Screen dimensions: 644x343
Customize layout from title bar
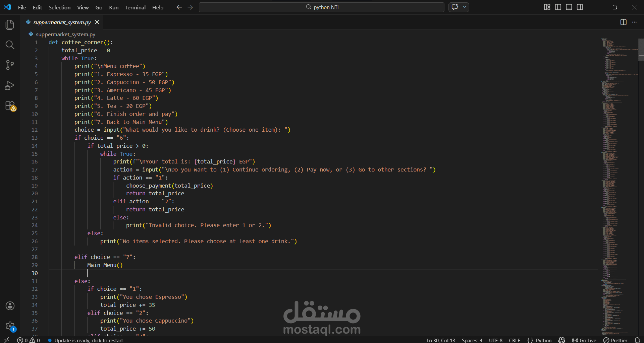click(x=547, y=7)
